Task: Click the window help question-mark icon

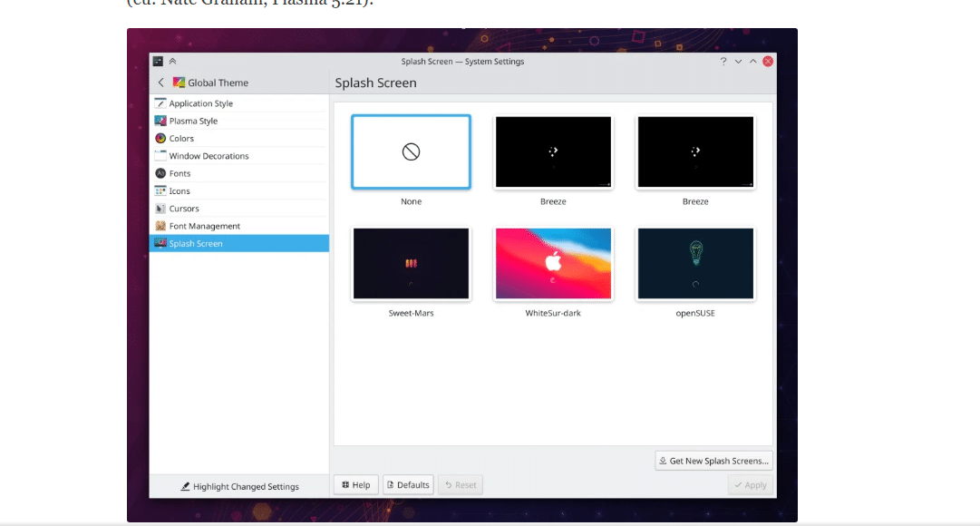Action: pos(723,62)
